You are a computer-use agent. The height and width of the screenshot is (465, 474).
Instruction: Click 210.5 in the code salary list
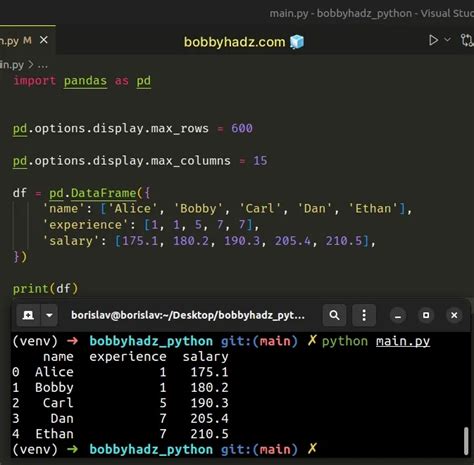tap(344, 241)
